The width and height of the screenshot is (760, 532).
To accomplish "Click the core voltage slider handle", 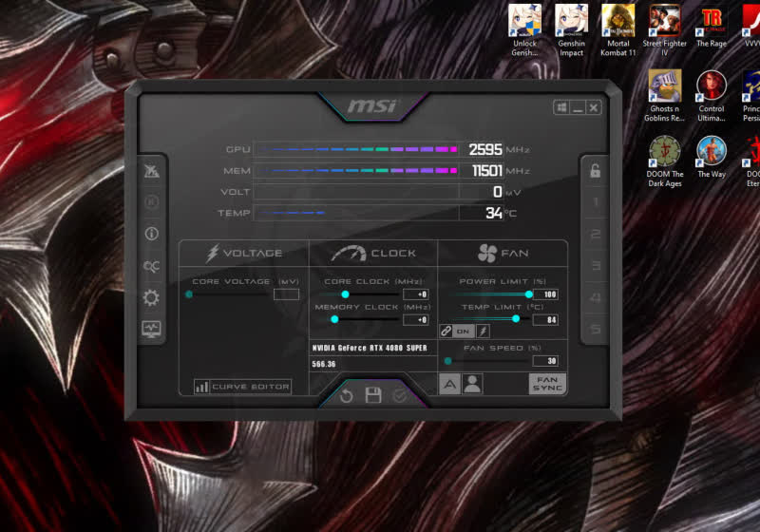I will pos(189,294).
